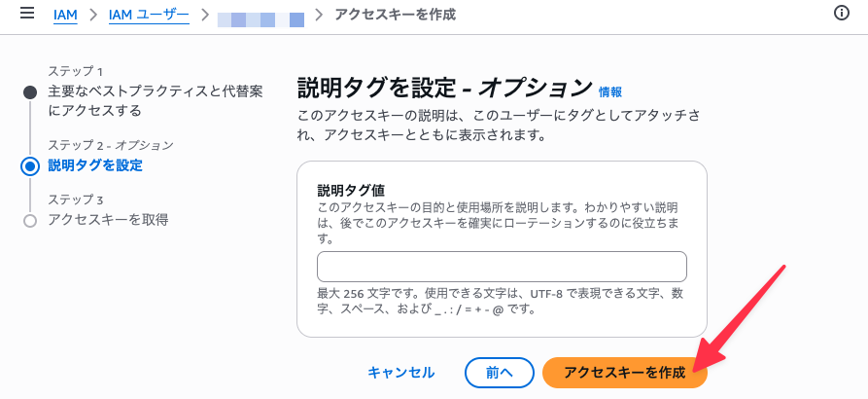Select the filled Step 1 circle indicator
This screenshot has width=868, height=399.
click(x=30, y=92)
